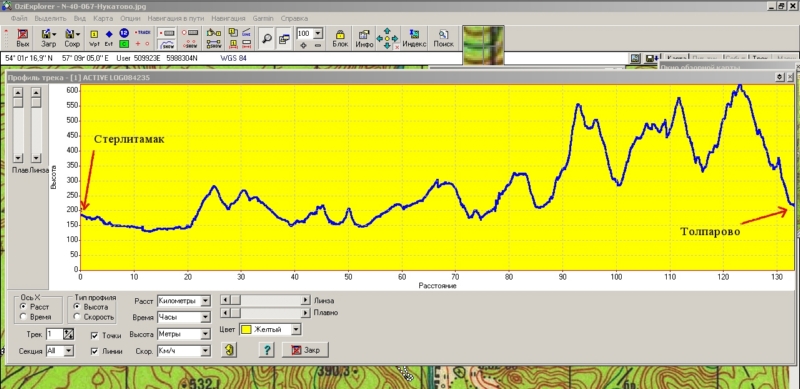This screenshot has height=389, width=800.
Task: Open the Навигация в пути menu
Action: click(176, 18)
